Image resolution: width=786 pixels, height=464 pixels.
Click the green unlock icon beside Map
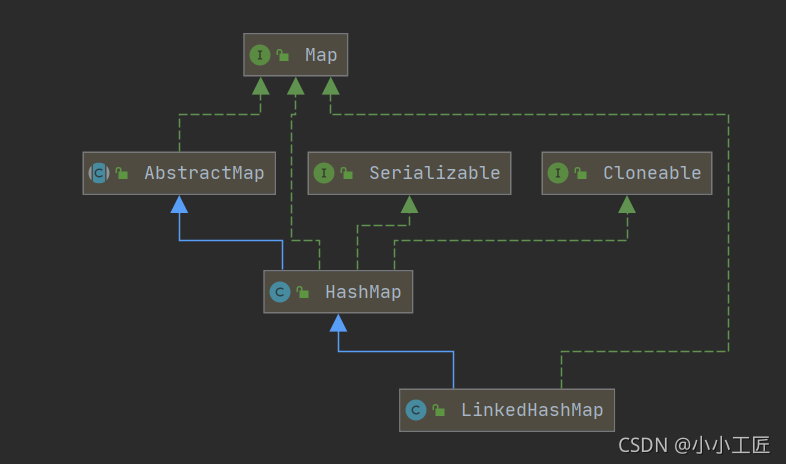coord(283,56)
